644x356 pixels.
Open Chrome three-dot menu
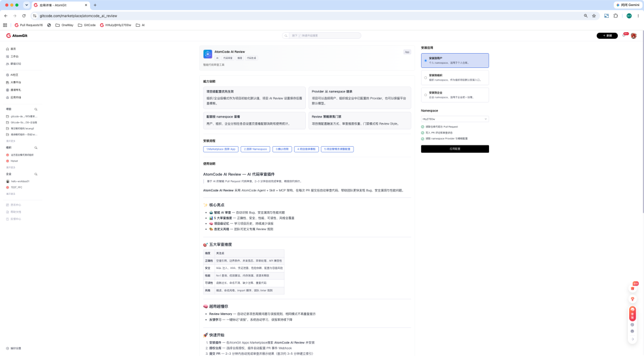tap(638, 16)
